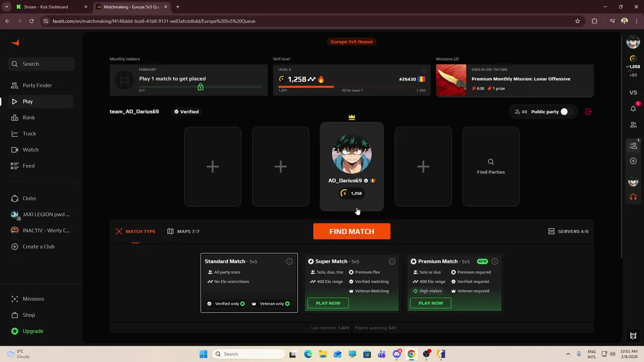
Task: Open the friends list icon
Action: 633,125
